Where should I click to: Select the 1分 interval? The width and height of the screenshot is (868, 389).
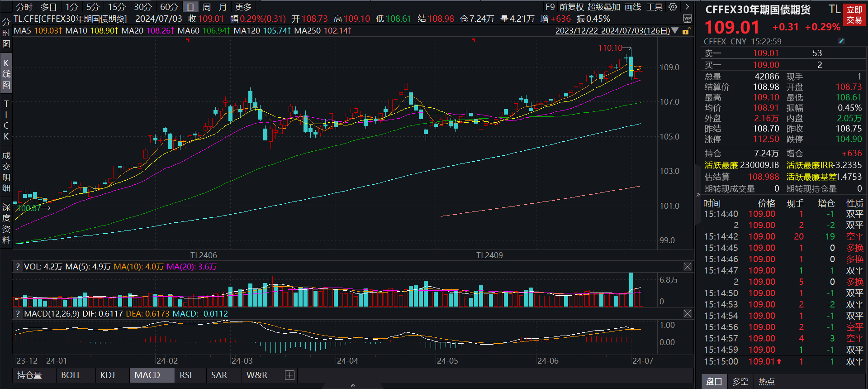click(71, 7)
